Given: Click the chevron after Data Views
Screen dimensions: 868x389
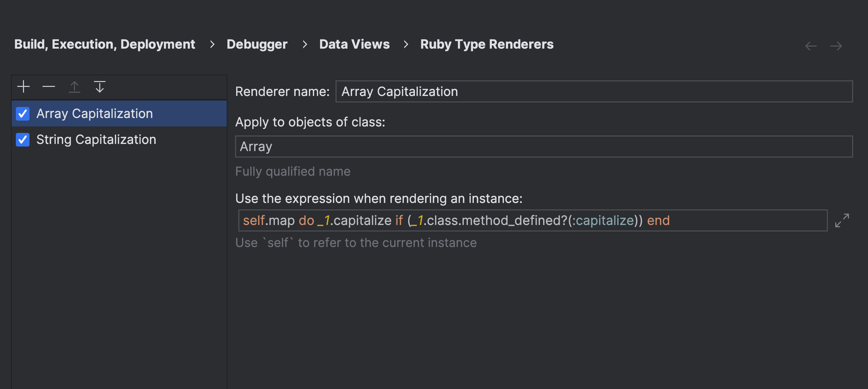Looking at the screenshot, I should [x=406, y=44].
